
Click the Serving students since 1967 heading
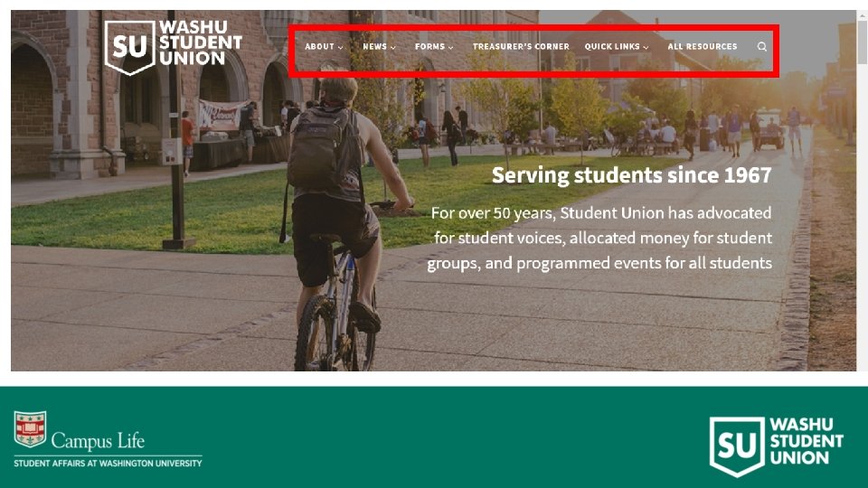(632, 175)
